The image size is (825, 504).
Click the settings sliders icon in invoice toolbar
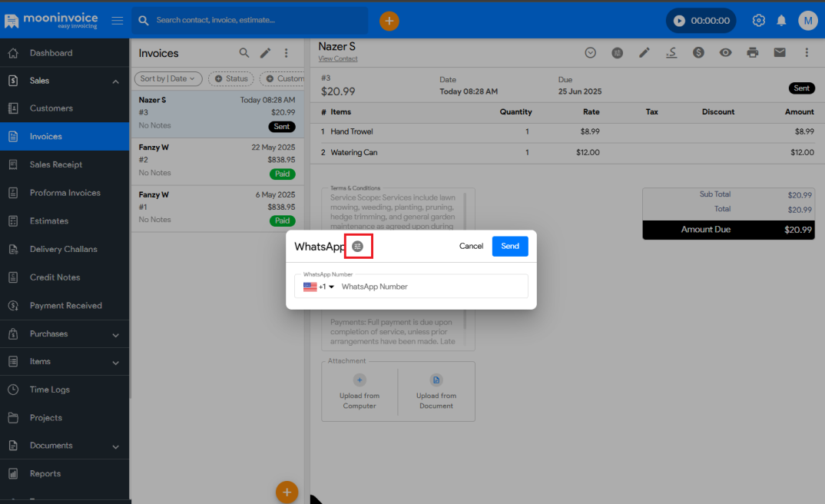617,52
